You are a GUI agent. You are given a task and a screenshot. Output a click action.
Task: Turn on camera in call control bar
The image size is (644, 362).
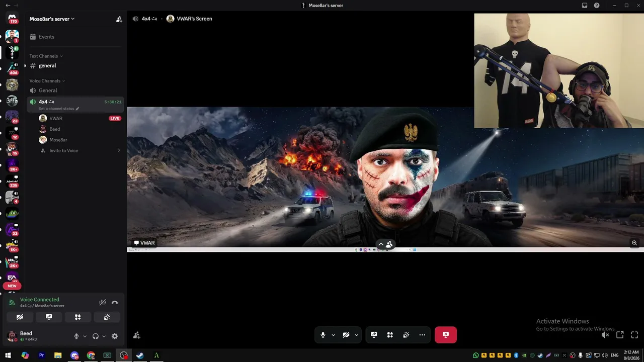pos(346,335)
